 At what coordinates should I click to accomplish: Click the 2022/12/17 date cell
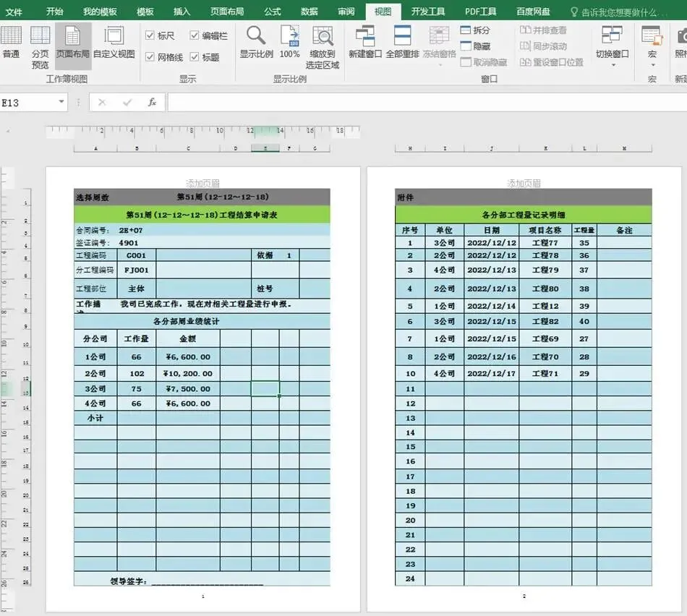tap(492, 373)
